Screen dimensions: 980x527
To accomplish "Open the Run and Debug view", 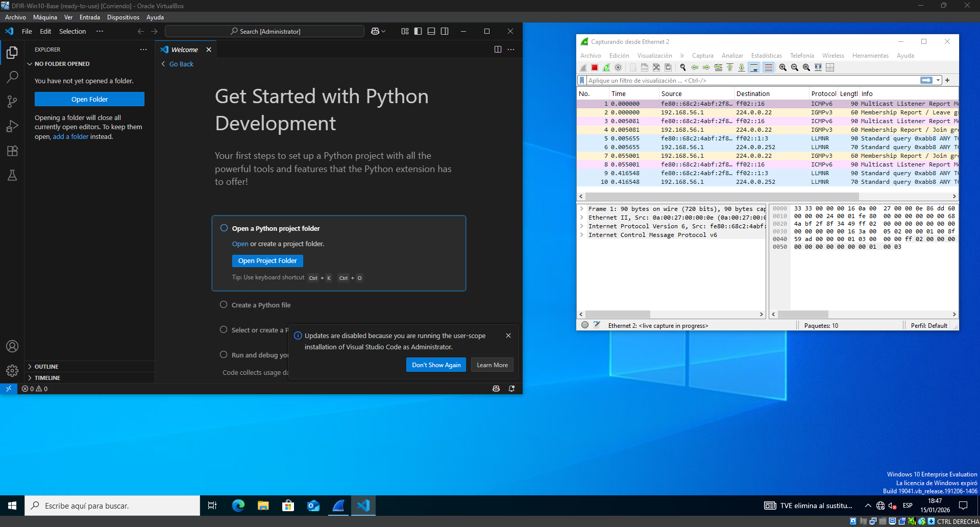I will click(12, 126).
